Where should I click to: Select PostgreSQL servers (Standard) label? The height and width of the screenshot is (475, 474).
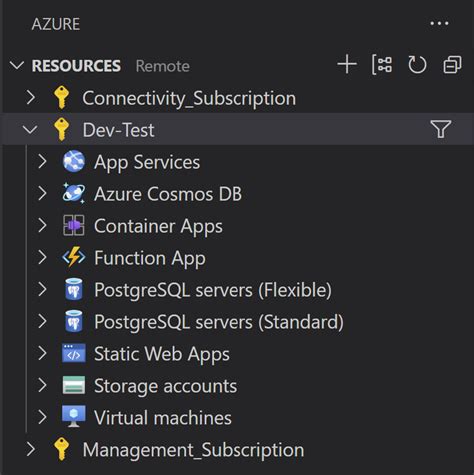(219, 322)
